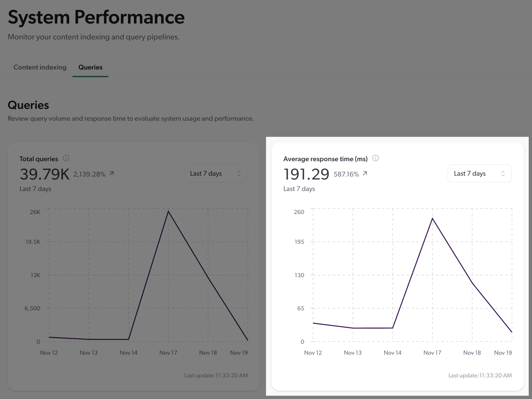Screen dimensions: 532x399
Task: Click the Last update timestamp on the queries card
Action: [216, 375]
